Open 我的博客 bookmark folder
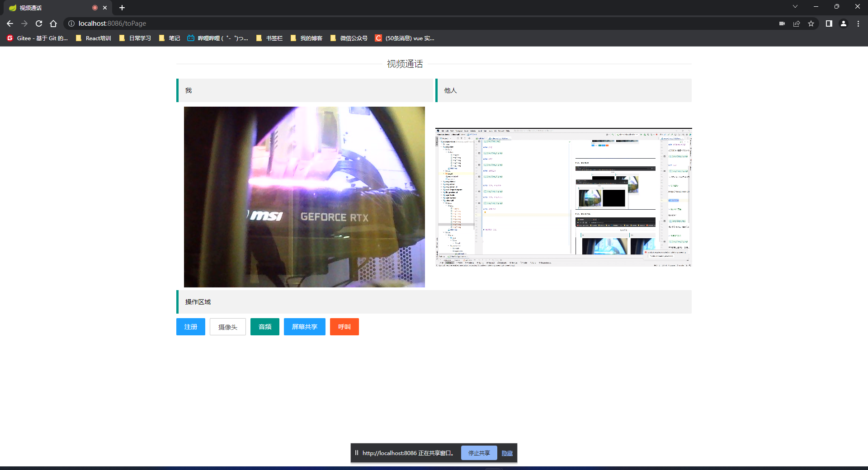This screenshot has width=868, height=470. coord(307,38)
